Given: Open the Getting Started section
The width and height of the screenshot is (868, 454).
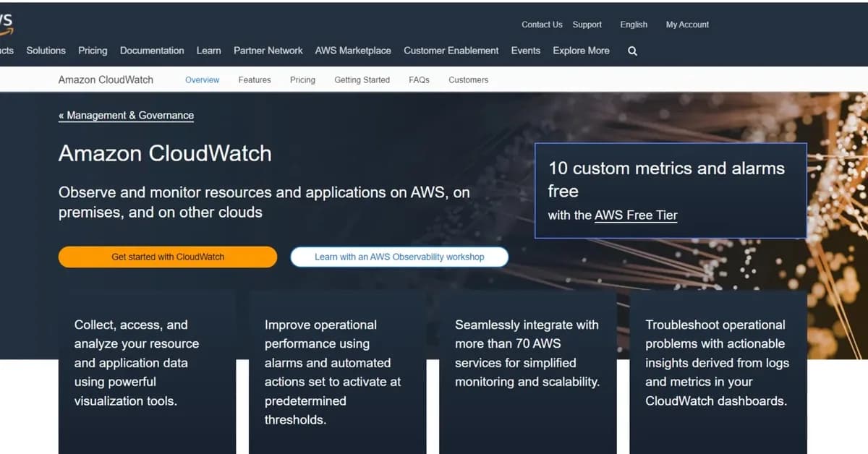Looking at the screenshot, I should point(362,80).
